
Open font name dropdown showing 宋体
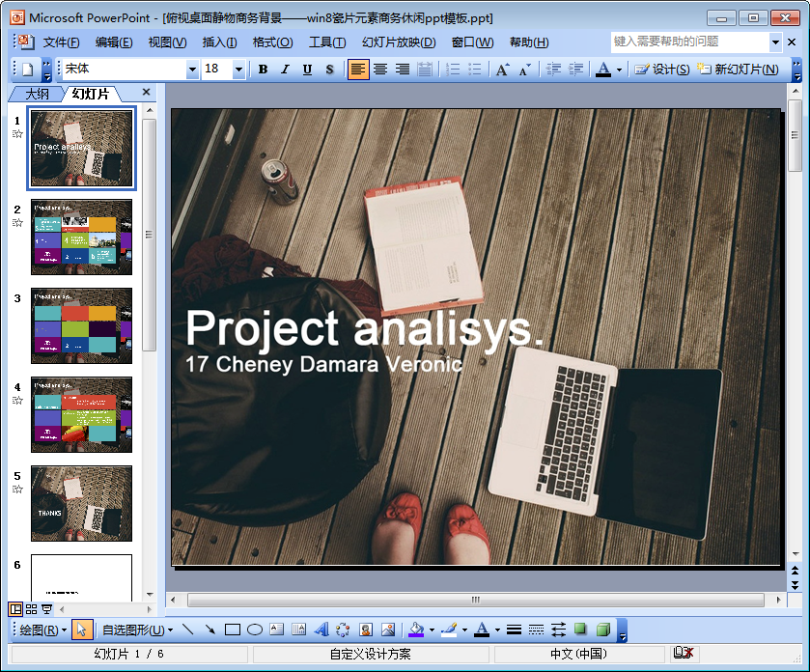[192, 70]
